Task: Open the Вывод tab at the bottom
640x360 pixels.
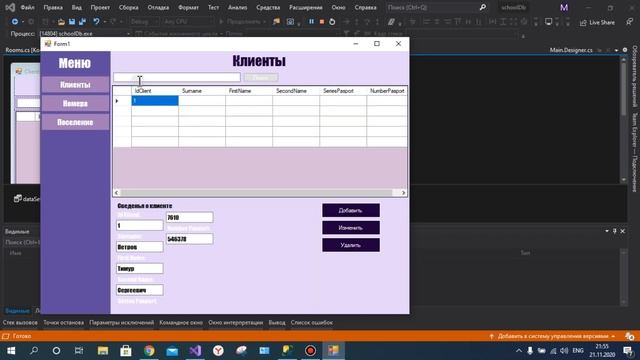Action: tap(277, 323)
